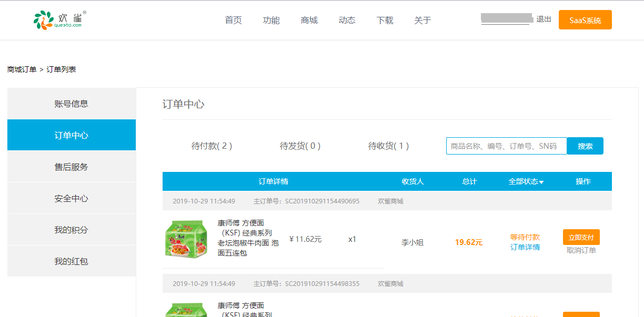This screenshot has width=644, height=317.
Task: Expand the 全部状态 dropdown
Action: point(526,181)
